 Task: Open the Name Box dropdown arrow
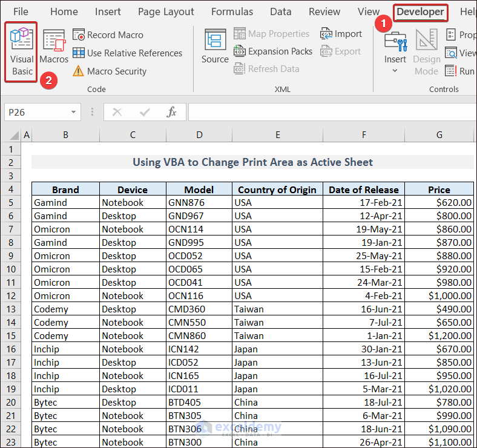coord(73,112)
